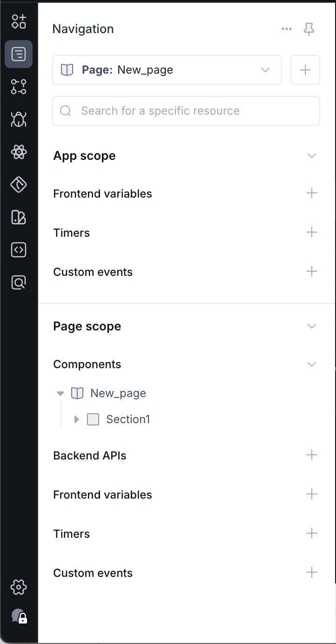Open the Libraries panel icon
Viewport: 336px width, 644px height.
click(19, 217)
